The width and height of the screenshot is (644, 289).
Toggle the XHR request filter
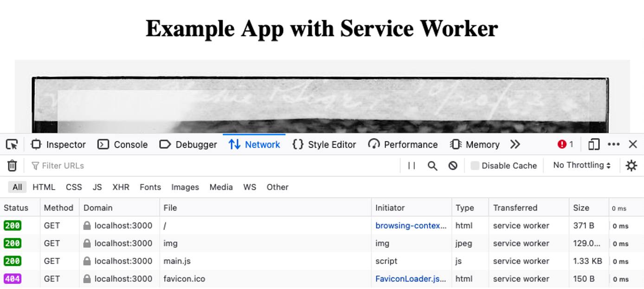[121, 187]
